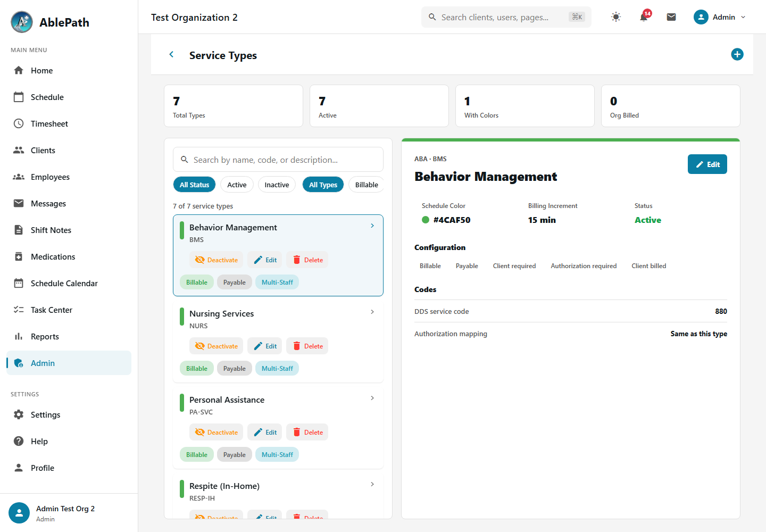Click the Reports bar chart icon

click(x=19, y=336)
